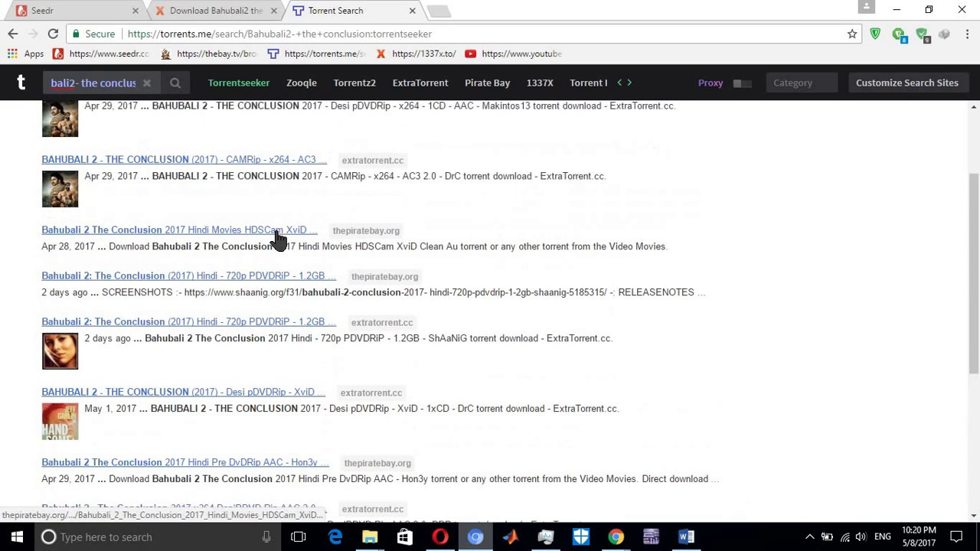Switch to the Download Bahubali2 tab

pos(214,11)
